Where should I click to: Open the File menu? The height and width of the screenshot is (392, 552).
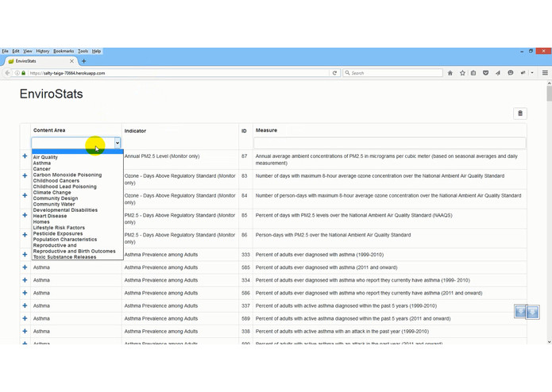tap(5, 51)
